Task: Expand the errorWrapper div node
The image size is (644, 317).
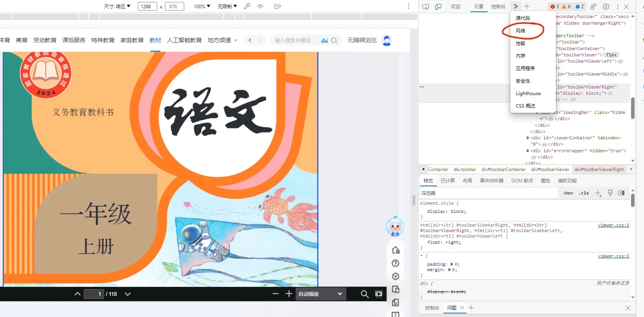Action: (528, 151)
